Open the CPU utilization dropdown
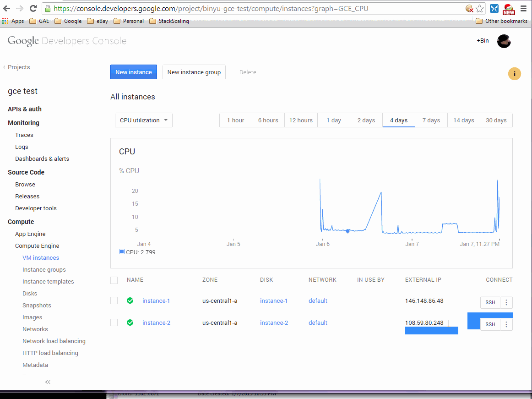 click(x=143, y=120)
